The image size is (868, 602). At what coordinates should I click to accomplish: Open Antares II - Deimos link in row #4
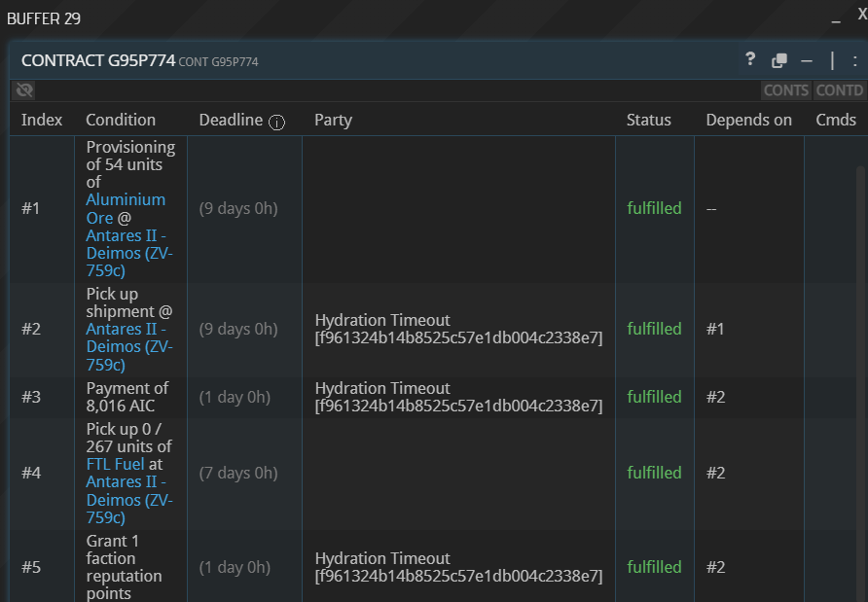pos(129,500)
